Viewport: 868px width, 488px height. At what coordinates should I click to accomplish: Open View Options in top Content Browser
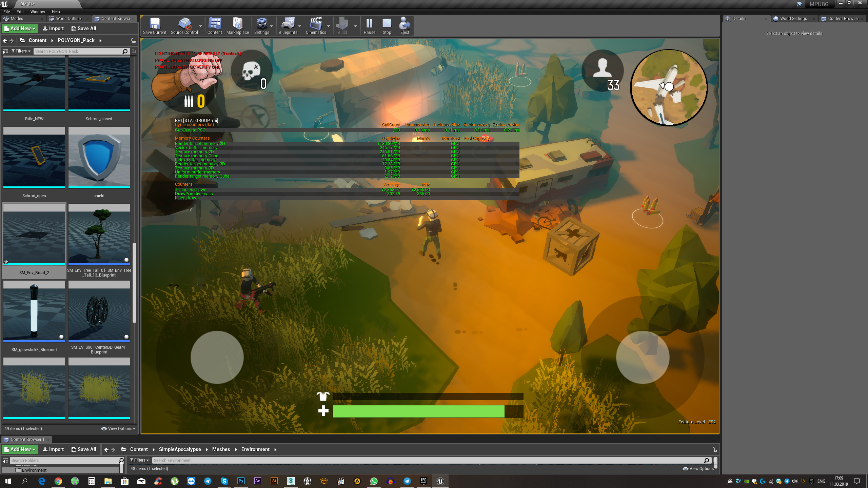point(118,429)
